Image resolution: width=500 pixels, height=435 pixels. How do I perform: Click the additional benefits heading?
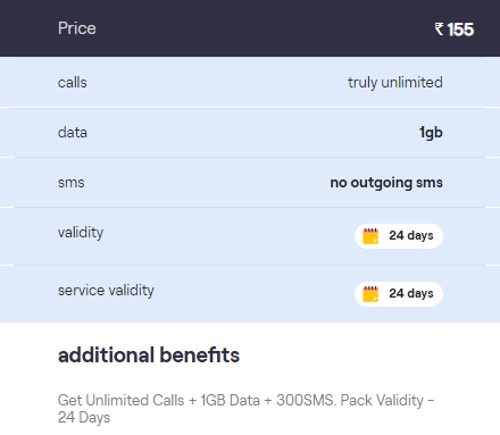click(149, 355)
